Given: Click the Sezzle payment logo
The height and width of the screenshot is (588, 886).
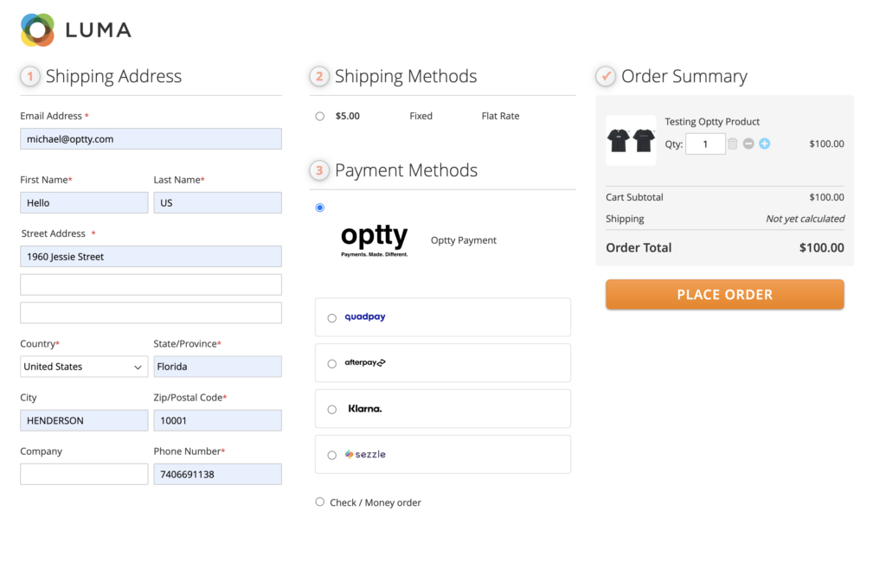Looking at the screenshot, I should (365, 454).
